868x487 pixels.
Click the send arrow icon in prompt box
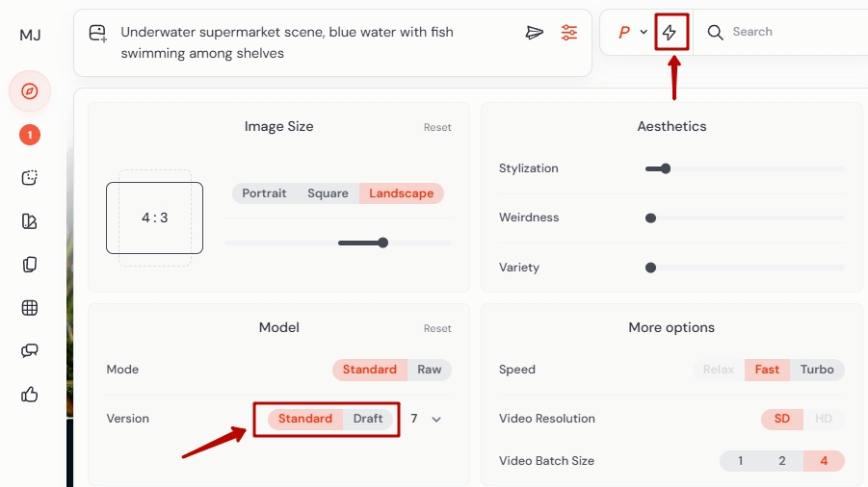click(x=535, y=33)
